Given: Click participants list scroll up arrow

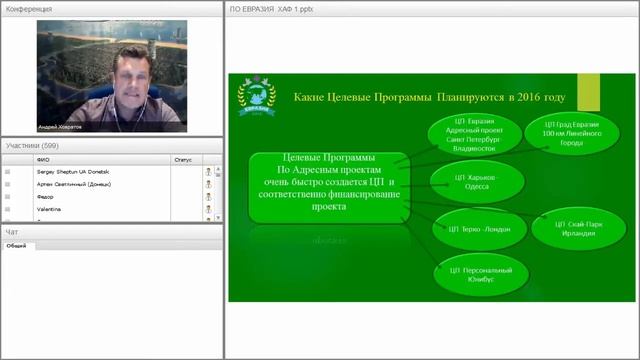Looking at the screenshot, I should click(218, 169).
